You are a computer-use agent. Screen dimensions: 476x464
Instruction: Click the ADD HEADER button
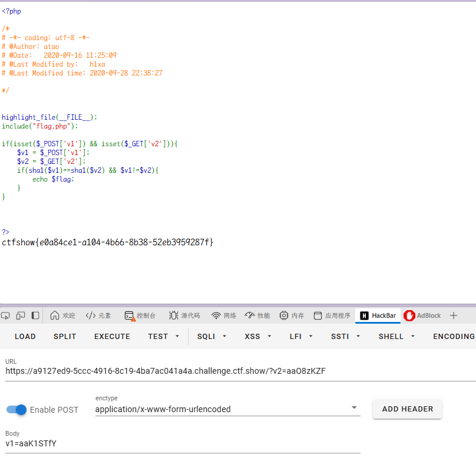click(408, 409)
